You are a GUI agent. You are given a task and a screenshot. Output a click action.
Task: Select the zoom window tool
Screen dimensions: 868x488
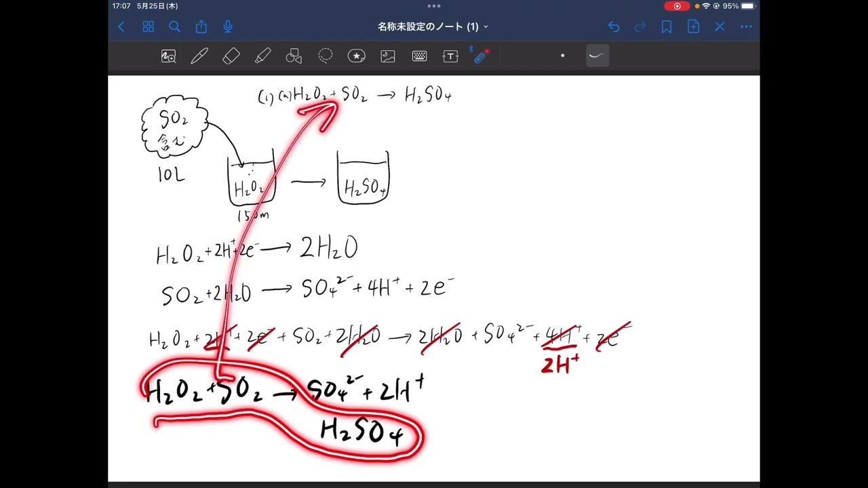click(x=168, y=56)
